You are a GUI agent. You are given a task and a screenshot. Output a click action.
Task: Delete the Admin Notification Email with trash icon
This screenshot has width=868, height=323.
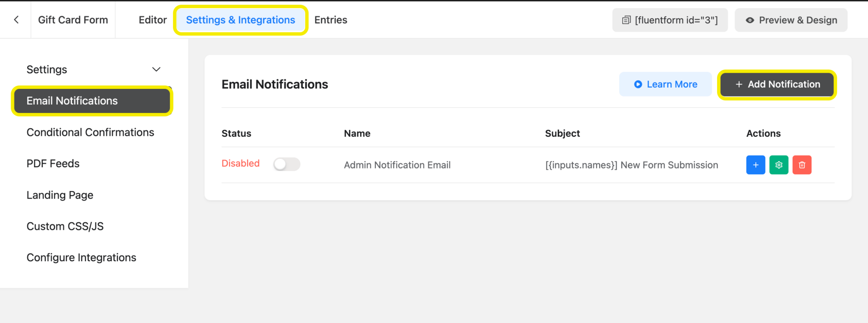coord(802,165)
